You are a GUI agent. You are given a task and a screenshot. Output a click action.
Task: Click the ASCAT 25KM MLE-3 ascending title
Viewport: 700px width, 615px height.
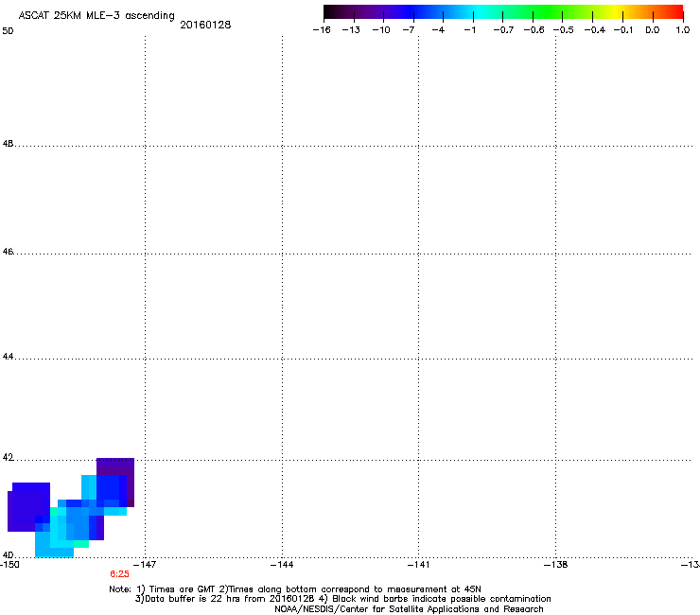pos(96,16)
